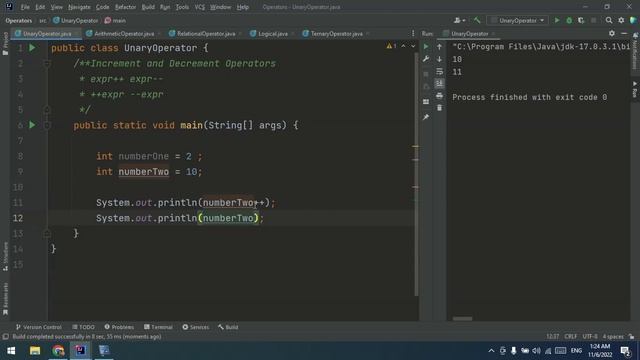Run with coverage using the shield icon
The height and width of the screenshot is (360, 640).
click(581, 20)
